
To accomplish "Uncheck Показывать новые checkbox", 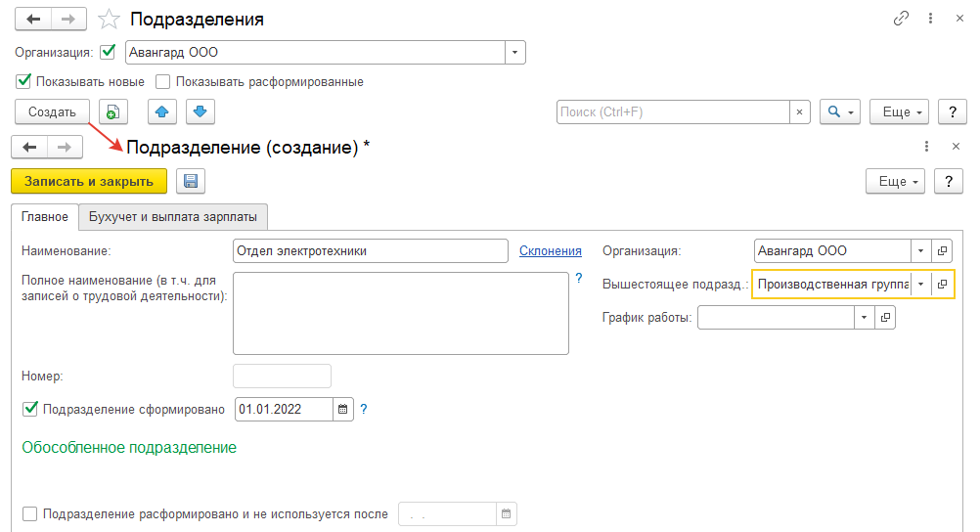I will [x=24, y=82].
